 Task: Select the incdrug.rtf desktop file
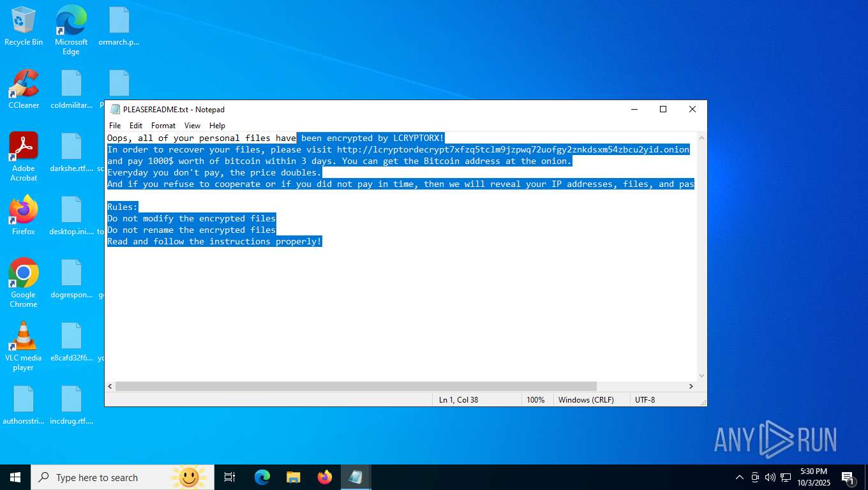tap(71, 406)
